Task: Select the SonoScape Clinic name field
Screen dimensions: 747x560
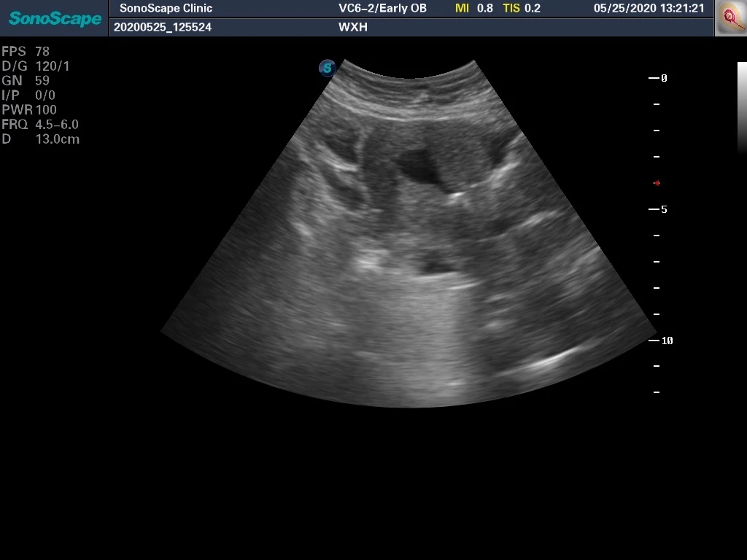Action: tap(166, 9)
